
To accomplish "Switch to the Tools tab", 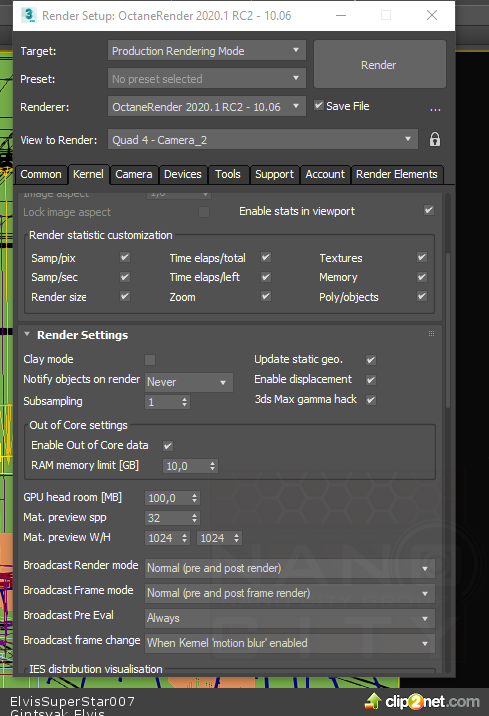I will (228, 174).
